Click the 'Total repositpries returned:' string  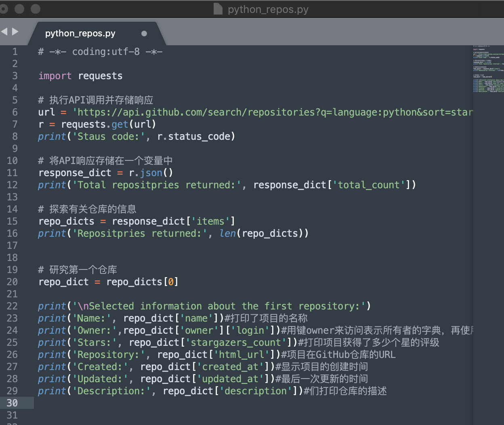pyautogui.click(x=157, y=185)
